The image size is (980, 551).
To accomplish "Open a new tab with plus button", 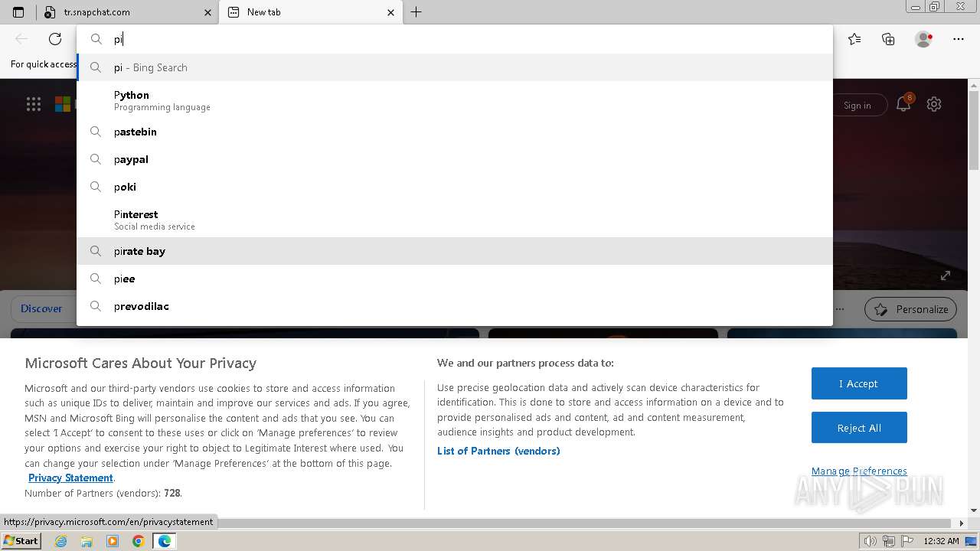I will point(416,12).
